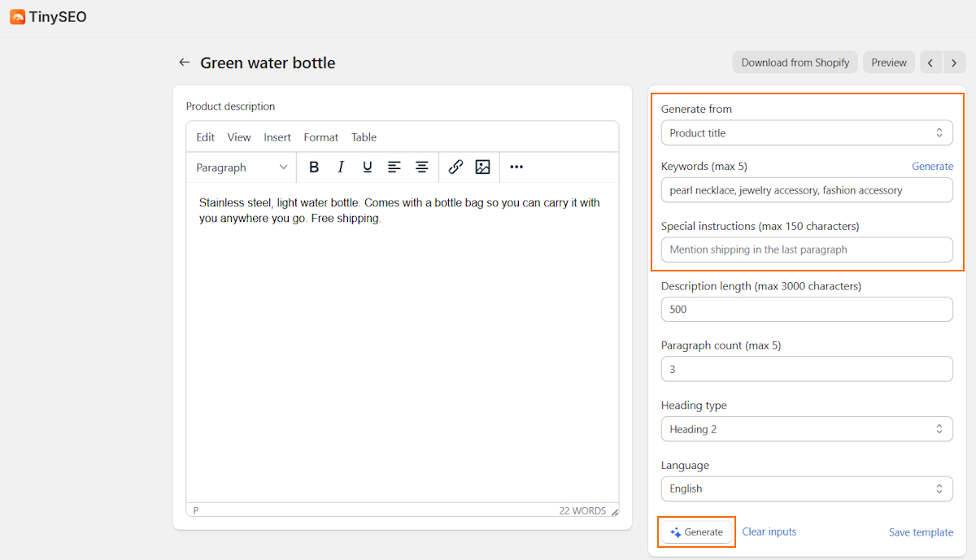Click the Preview button
Viewport: 976px width, 560px height.
tap(889, 63)
